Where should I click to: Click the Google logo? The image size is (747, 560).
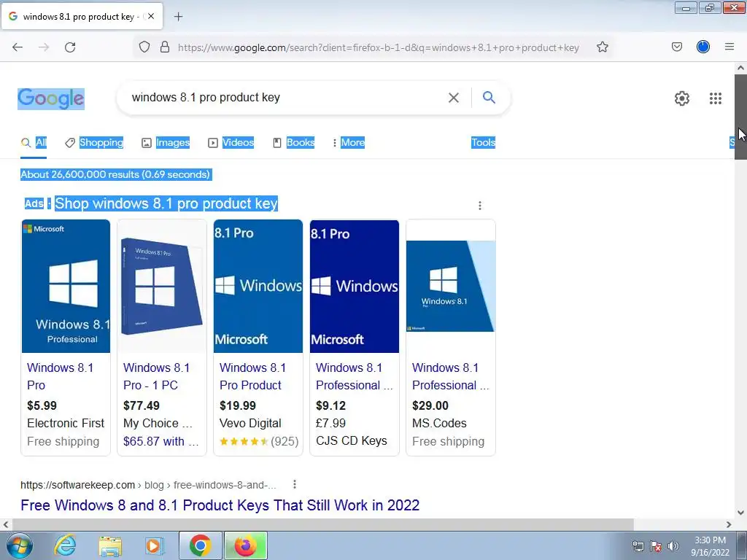[51, 98]
